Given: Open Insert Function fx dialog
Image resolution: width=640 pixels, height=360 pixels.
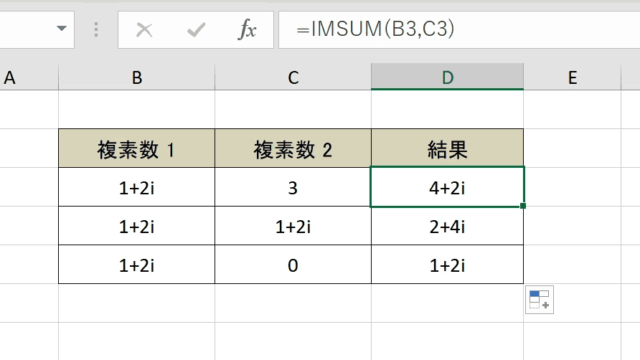Looking at the screenshot, I should pyautogui.click(x=247, y=30).
